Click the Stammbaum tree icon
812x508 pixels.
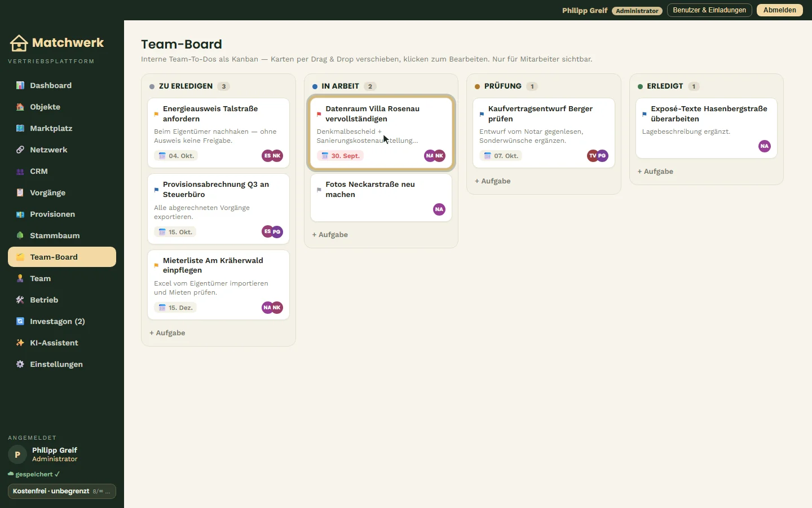click(20, 235)
